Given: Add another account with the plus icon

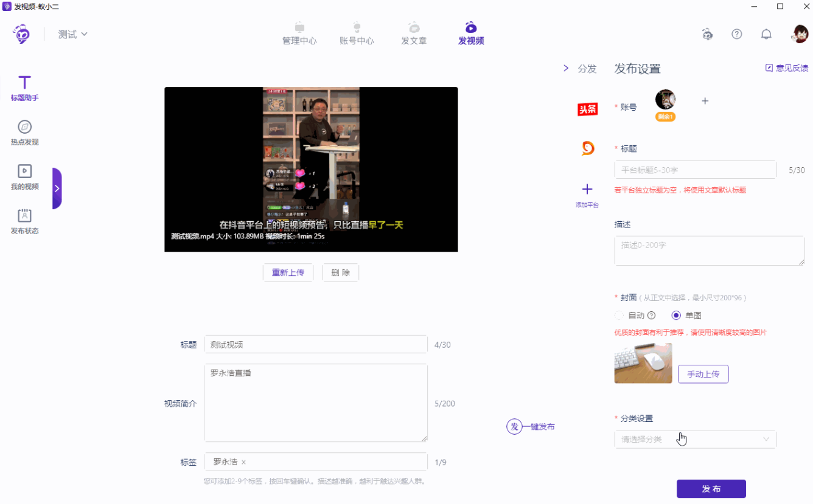Looking at the screenshot, I should coord(705,101).
